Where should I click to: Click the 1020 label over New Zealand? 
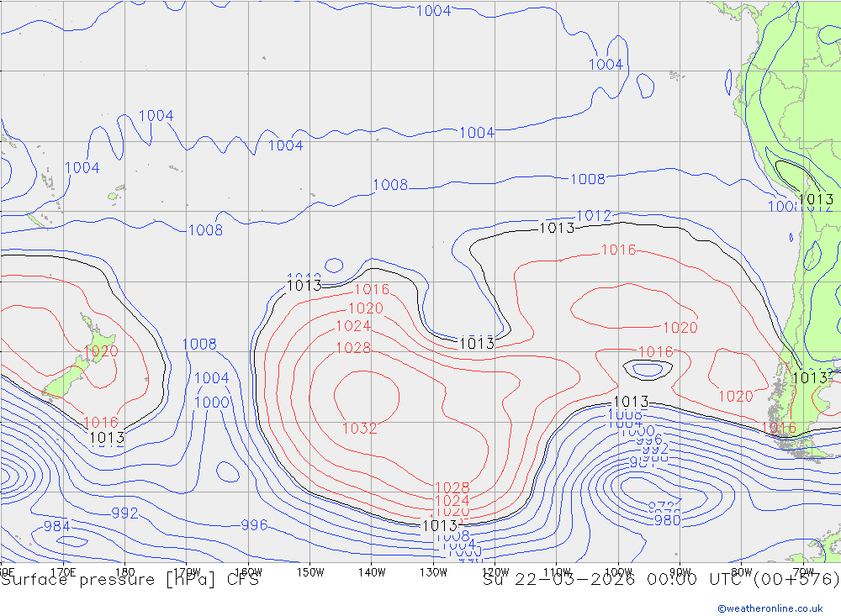coord(100,351)
